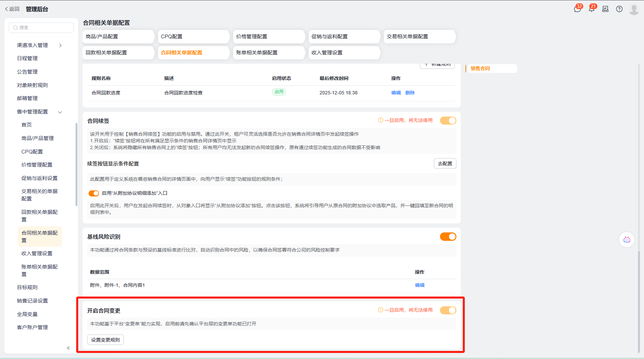Click the 合同回款进度检查 description cell
Viewport: 644px width, 359px height.
pyautogui.click(x=183, y=93)
